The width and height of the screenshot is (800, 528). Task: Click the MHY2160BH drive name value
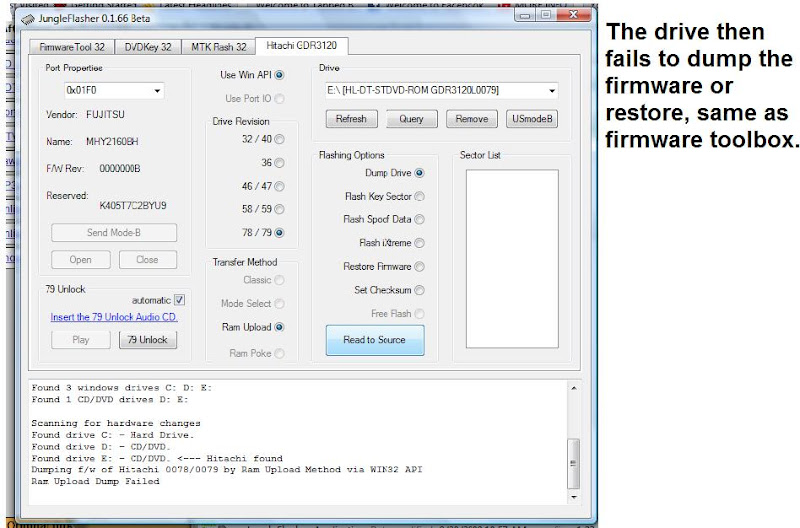pyautogui.click(x=112, y=141)
